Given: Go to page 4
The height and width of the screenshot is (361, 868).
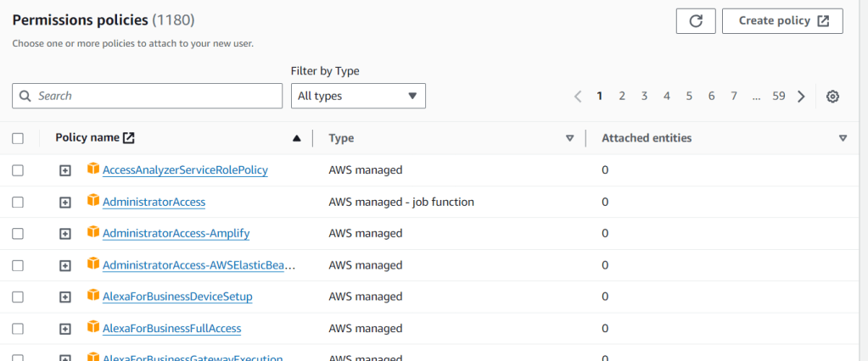Looking at the screenshot, I should coord(667,97).
